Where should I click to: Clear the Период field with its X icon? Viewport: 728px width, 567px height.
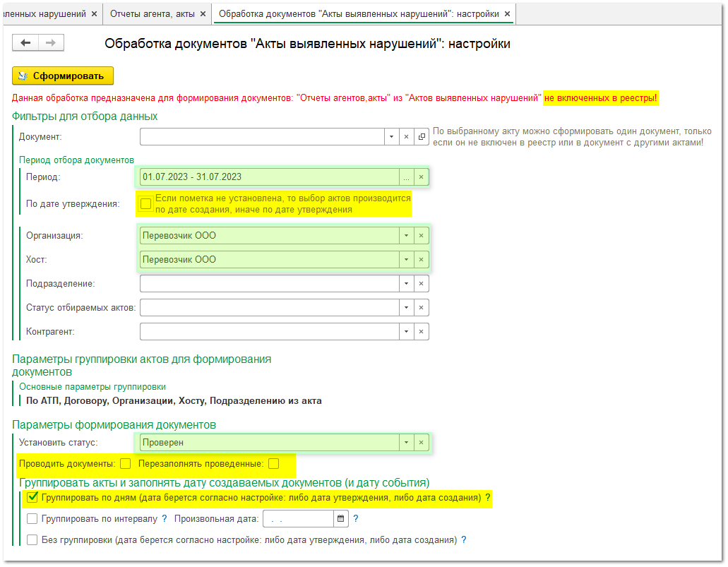point(421,177)
